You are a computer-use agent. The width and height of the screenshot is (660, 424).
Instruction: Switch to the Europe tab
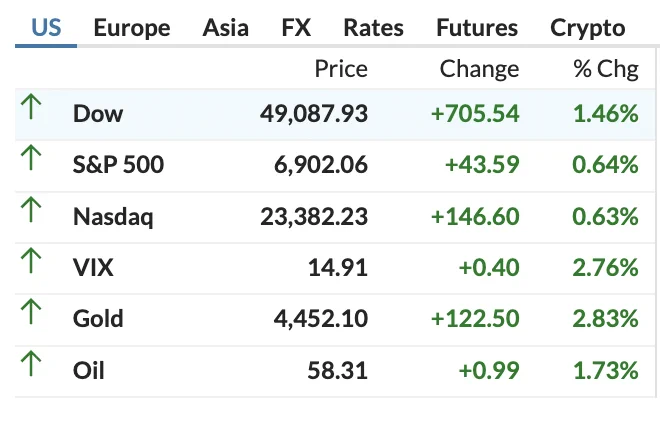click(x=132, y=28)
